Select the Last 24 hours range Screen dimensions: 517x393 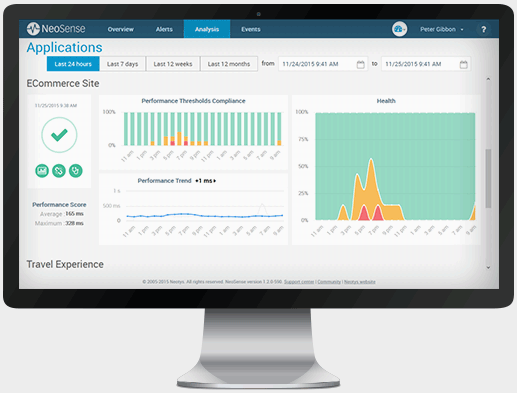pyautogui.click(x=73, y=64)
